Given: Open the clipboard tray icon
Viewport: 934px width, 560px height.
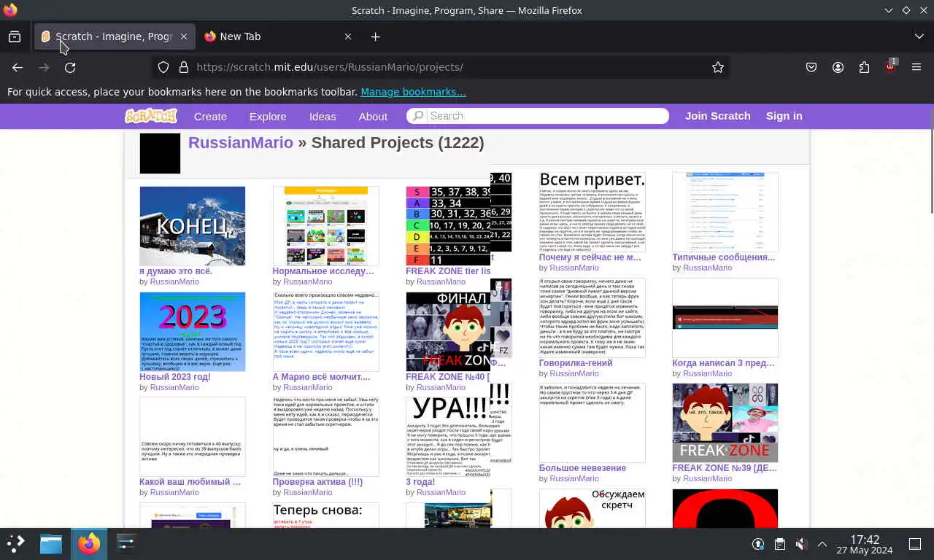Looking at the screenshot, I should pos(780,544).
